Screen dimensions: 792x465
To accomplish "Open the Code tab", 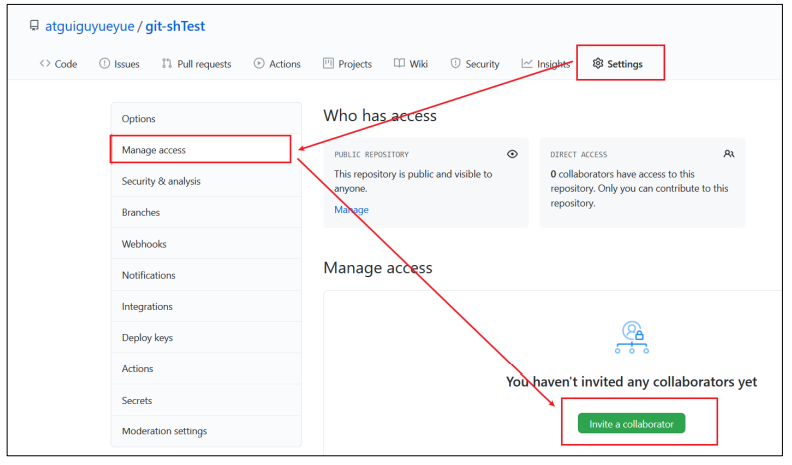I will [59, 64].
